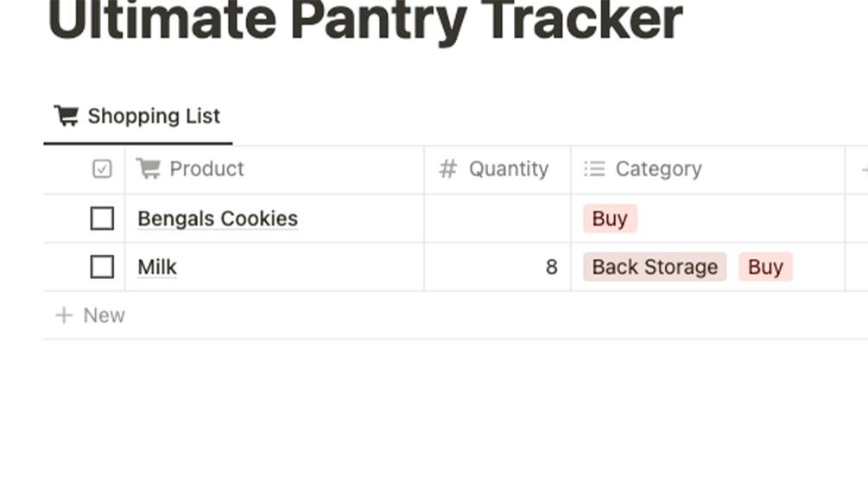Screen dimensions: 868x488
Task: Click the Buy tag in the Milk row
Action: click(x=765, y=267)
